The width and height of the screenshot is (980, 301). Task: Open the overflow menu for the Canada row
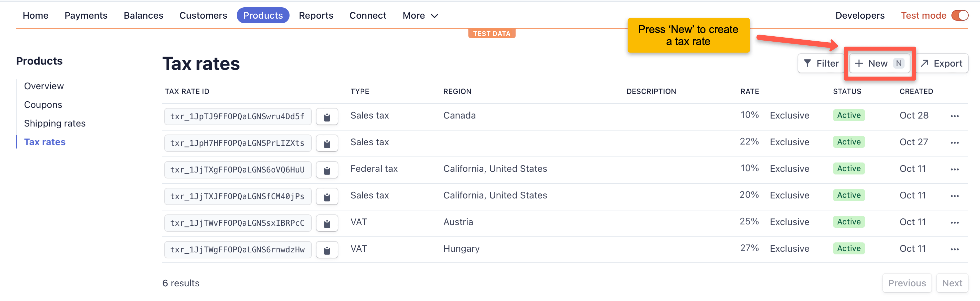955,116
